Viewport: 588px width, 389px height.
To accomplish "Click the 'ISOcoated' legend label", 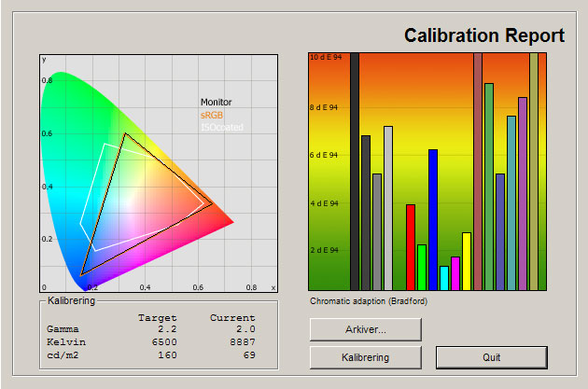I will pos(222,128).
